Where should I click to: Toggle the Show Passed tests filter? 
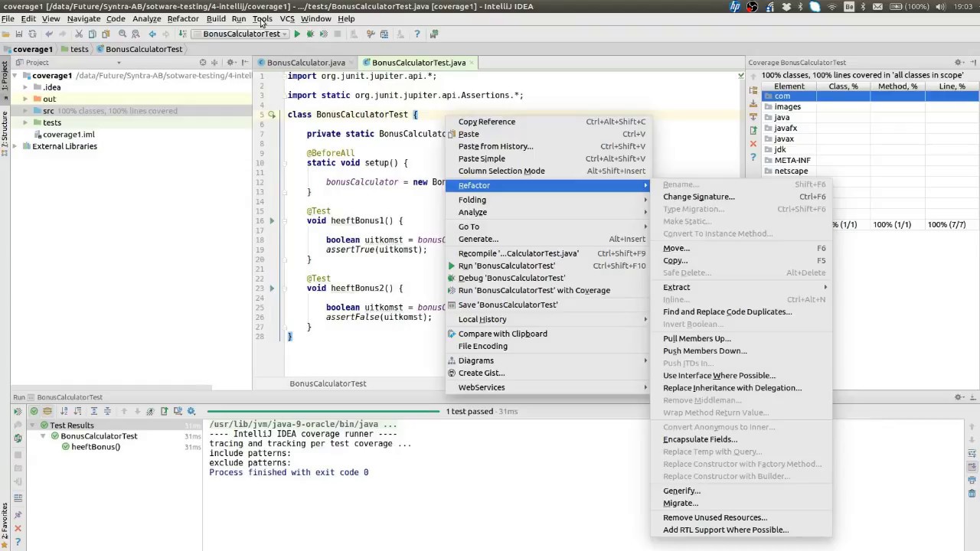pyautogui.click(x=34, y=411)
